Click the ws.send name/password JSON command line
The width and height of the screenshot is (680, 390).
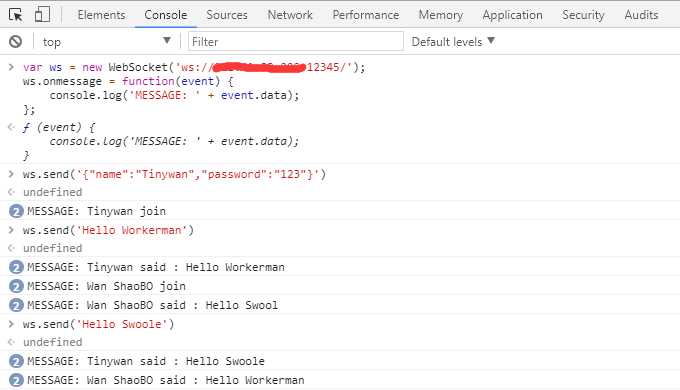click(x=174, y=174)
